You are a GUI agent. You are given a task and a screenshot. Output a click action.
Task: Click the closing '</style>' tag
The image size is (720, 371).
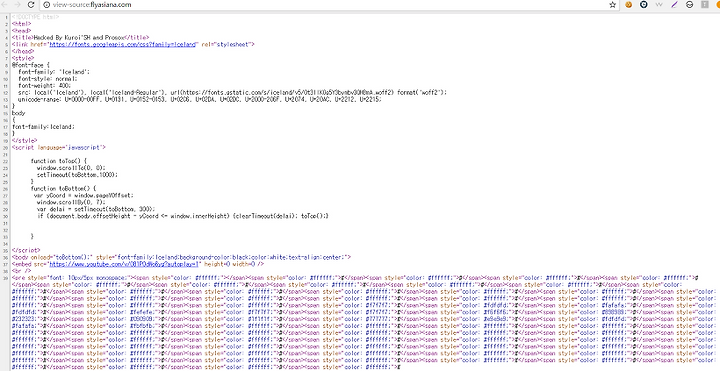coord(24,141)
